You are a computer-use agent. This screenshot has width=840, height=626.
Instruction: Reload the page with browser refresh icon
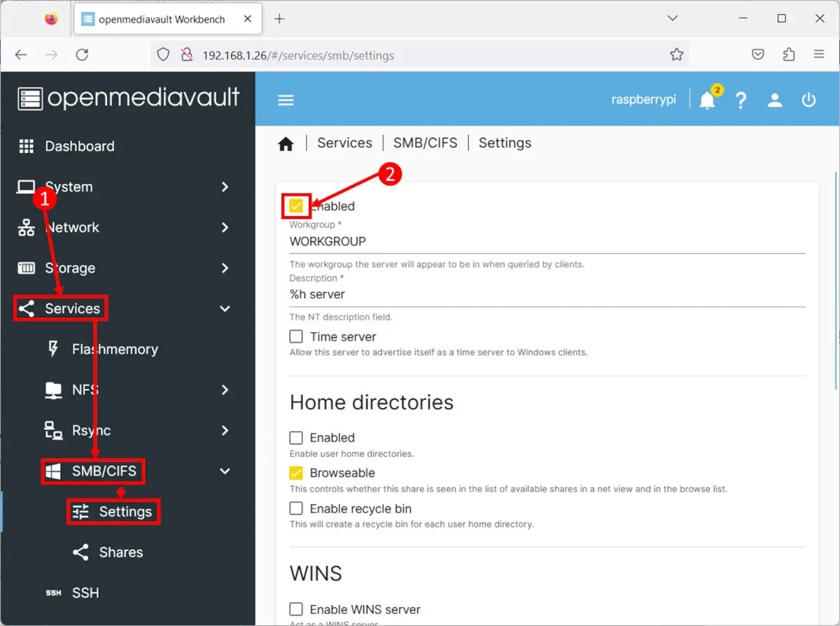[x=82, y=55]
